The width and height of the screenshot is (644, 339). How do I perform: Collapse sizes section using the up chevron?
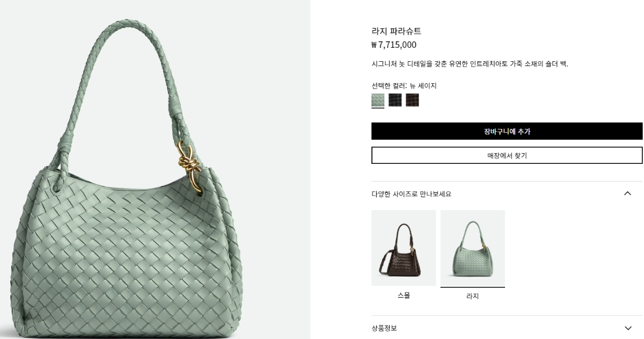(627, 193)
